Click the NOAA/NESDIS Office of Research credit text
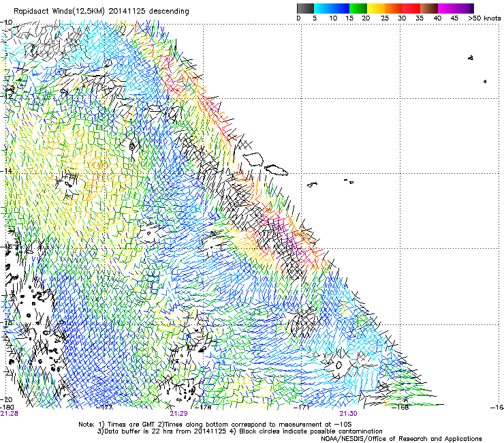504x443 pixels. (x=401, y=439)
